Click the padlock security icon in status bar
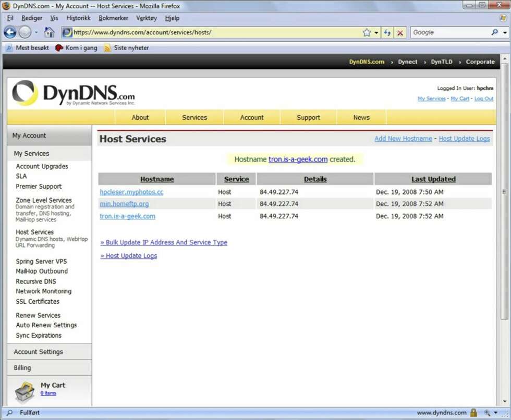This screenshot has width=511, height=420. click(473, 413)
